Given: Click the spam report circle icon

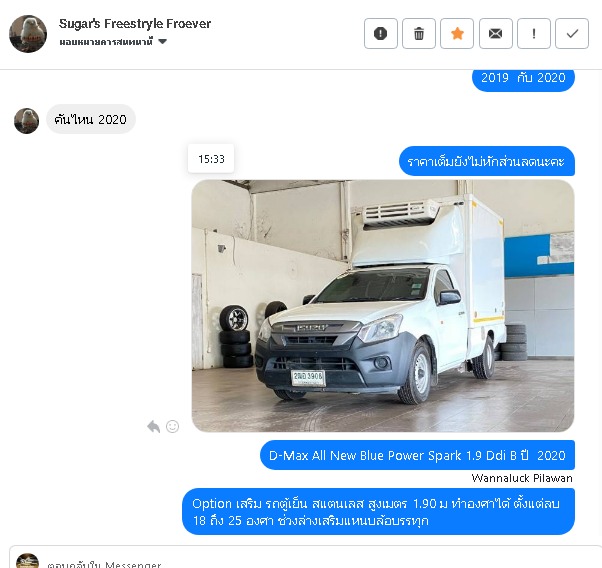Looking at the screenshot, I should coord(380,34).
